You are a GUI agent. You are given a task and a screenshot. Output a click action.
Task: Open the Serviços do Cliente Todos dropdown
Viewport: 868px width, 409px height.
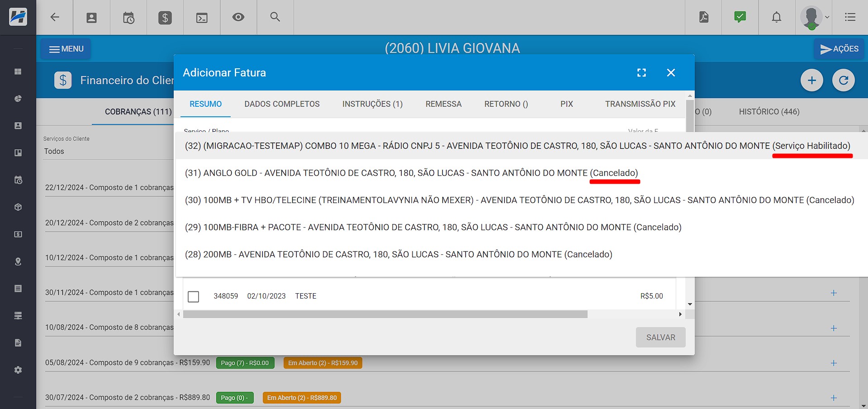109,151
